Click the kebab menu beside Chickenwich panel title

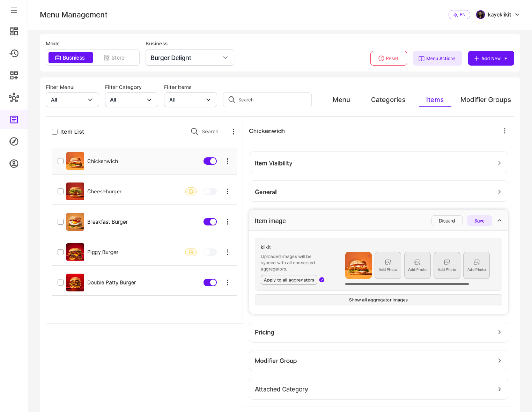tap(505, 131)
